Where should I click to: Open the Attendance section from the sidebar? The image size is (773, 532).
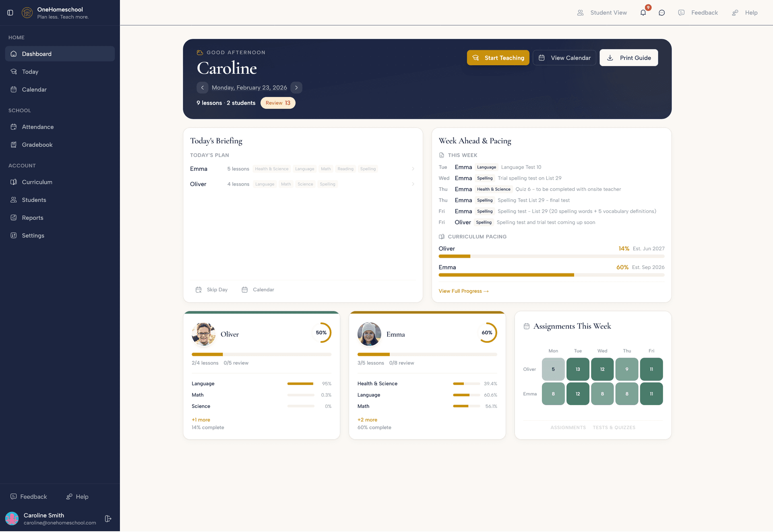[38, 127]
